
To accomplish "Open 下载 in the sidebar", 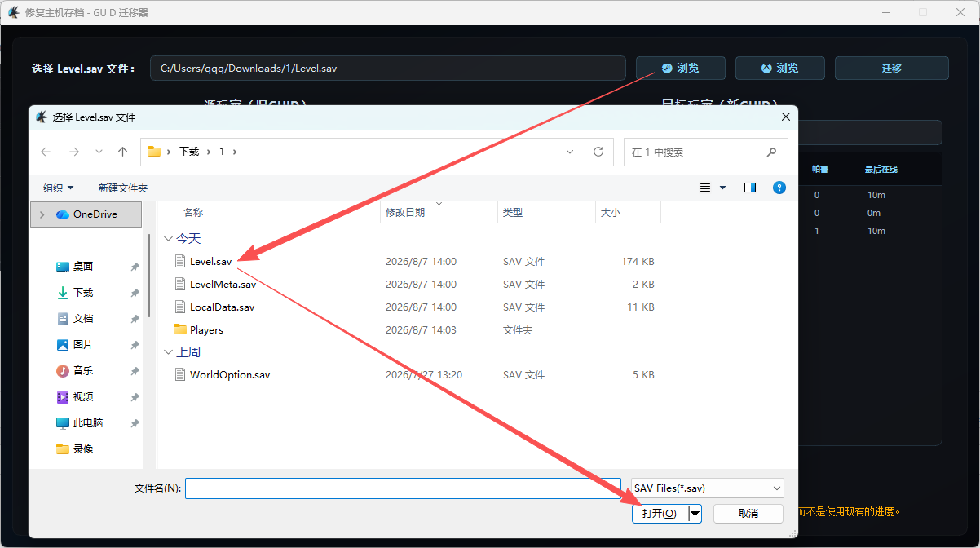I will click(x=83, y=293).
